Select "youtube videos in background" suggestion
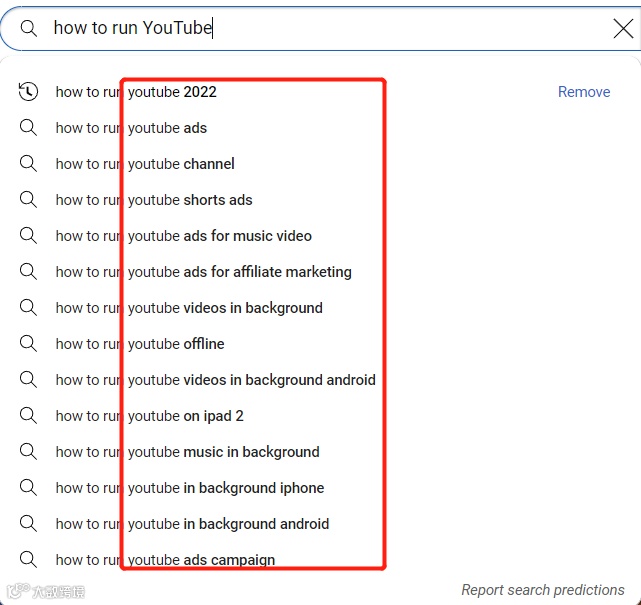This screenshot has width=641, height=605. point(225,308)
